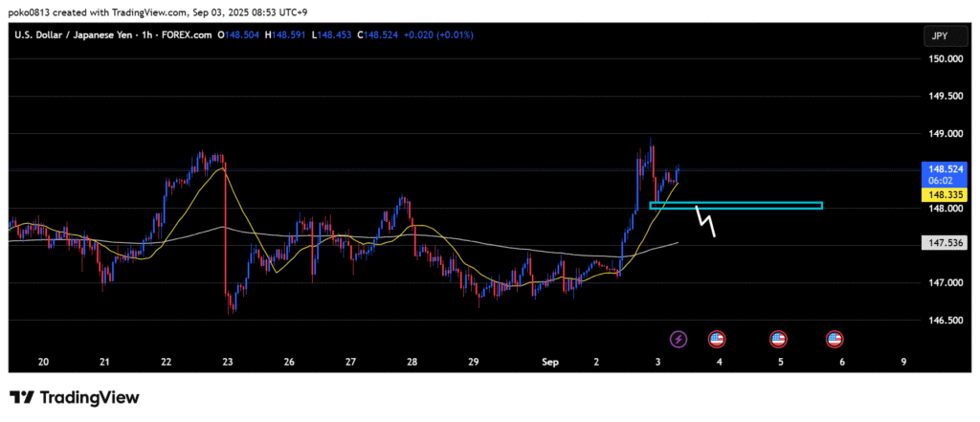Click date 9 on the time axis
This screenshot has width=980, height=422.
point(903,362)
